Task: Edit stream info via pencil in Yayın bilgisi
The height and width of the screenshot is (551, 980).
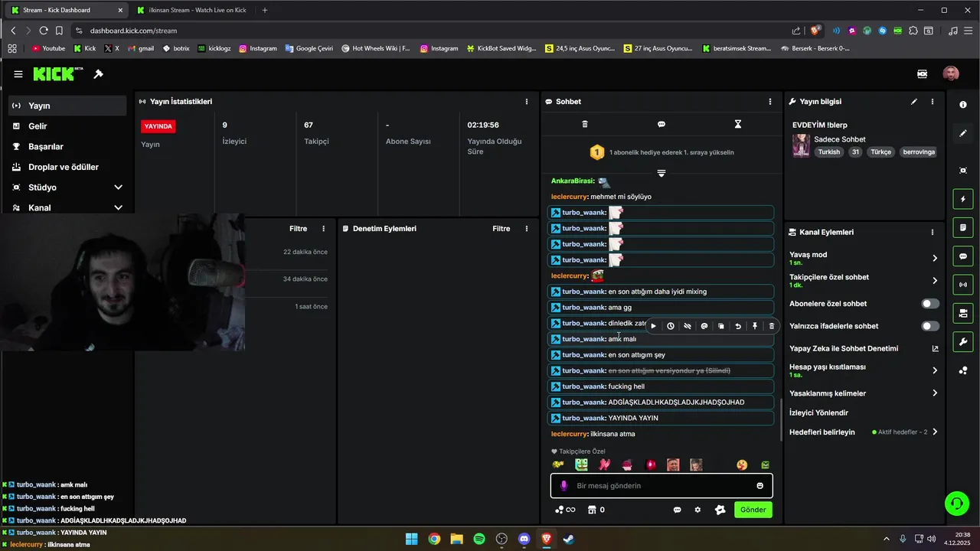Action: tap(914, 101)
